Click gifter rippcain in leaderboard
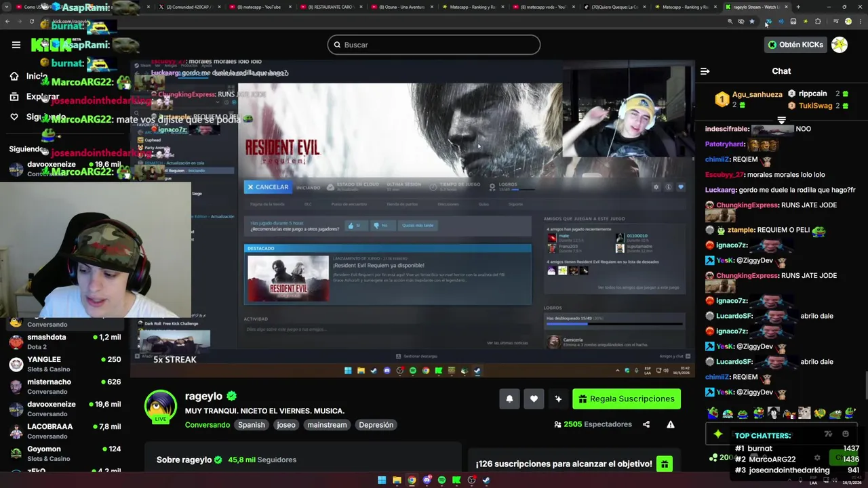This screenshot has height=488, width=868. tap(812, 94)
